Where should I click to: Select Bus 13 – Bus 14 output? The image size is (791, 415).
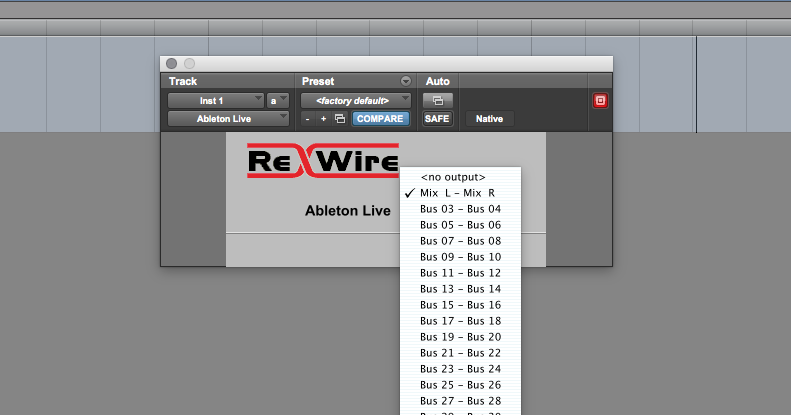tap(460, 289)
